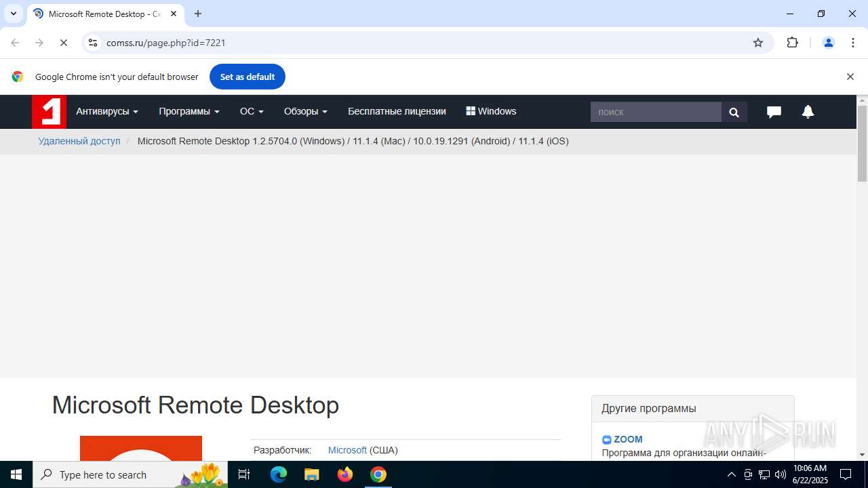The width and height of the screenshot is (868, 488).
Task: Open Task View in taskbar
Action: tap(244, 474)
